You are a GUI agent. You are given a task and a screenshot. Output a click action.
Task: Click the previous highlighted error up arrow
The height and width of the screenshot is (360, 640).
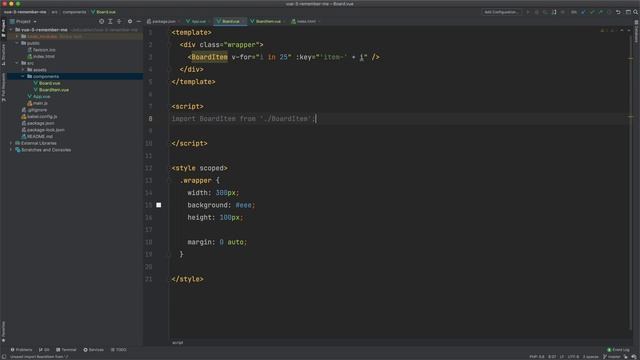622,31
